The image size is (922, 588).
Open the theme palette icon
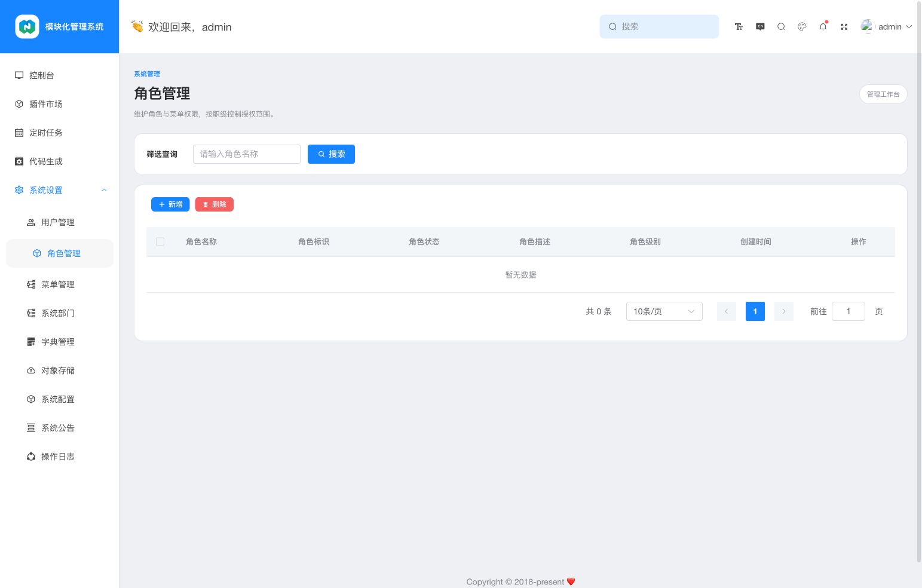click(802, 27)
